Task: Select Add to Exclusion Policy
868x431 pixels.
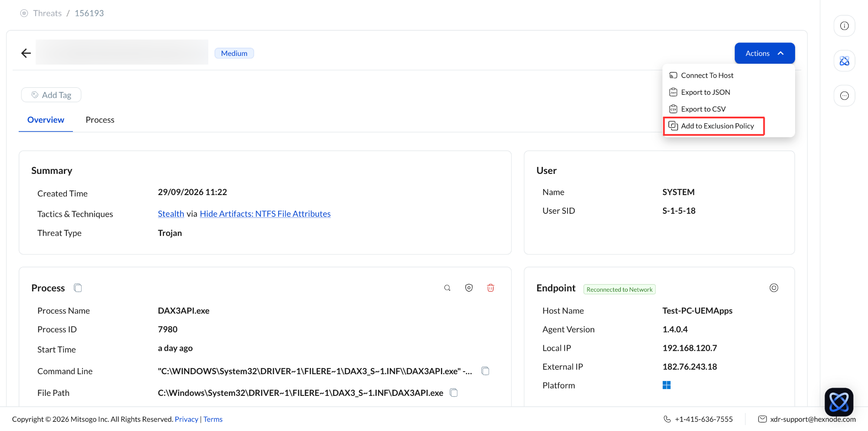Action: coord(714,126)
